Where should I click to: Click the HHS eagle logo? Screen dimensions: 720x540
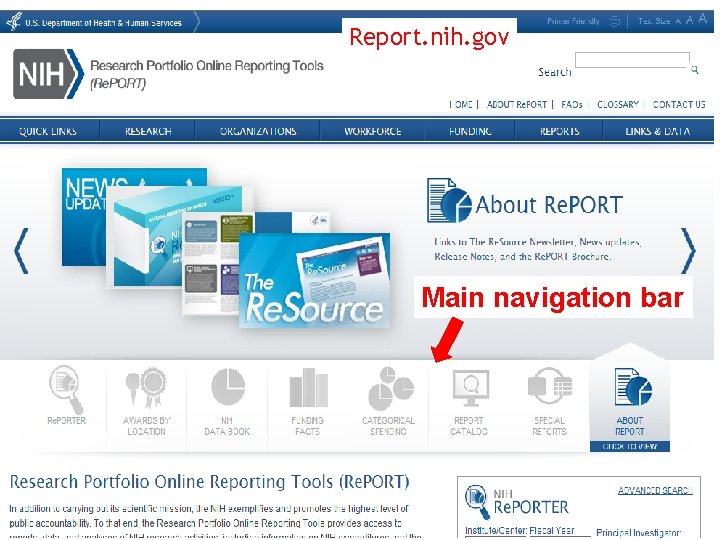tap(14, 22)
